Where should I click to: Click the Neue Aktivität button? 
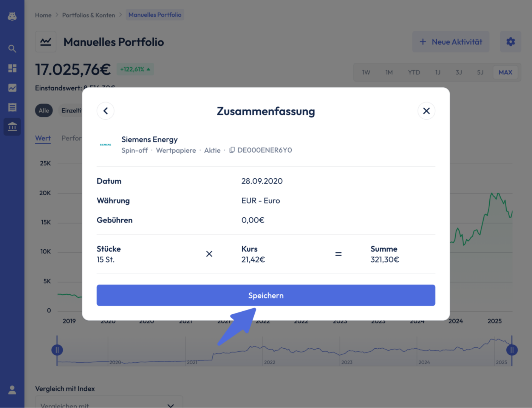point(450,42)
